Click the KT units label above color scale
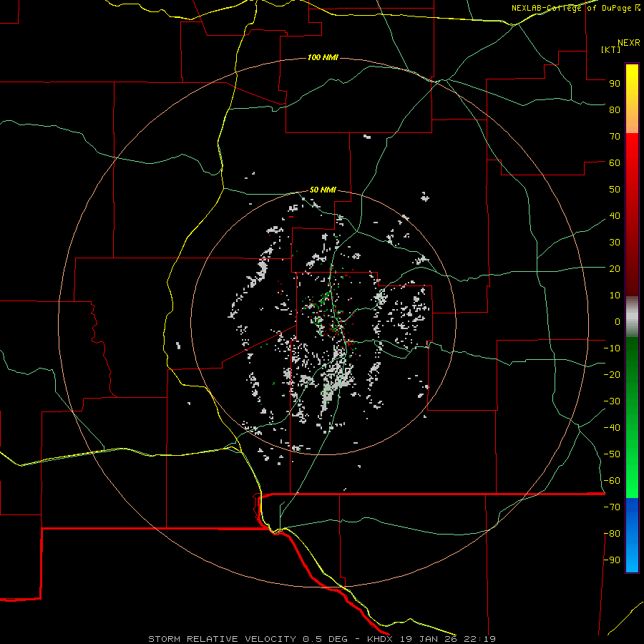 (x=611, y=49)
